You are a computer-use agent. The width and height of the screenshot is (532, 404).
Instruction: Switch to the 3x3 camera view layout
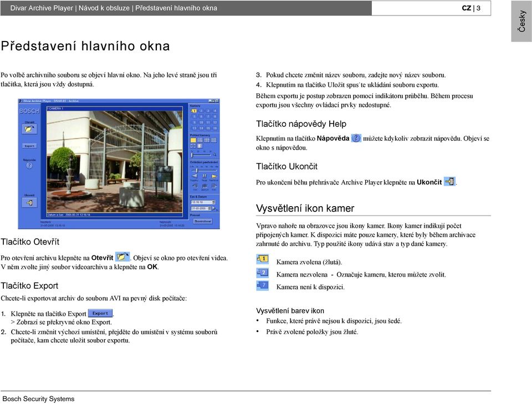tap(207, 140)
